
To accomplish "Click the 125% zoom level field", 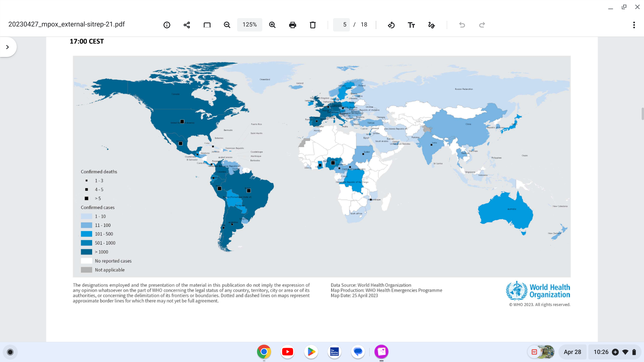I will click(250, 25).
